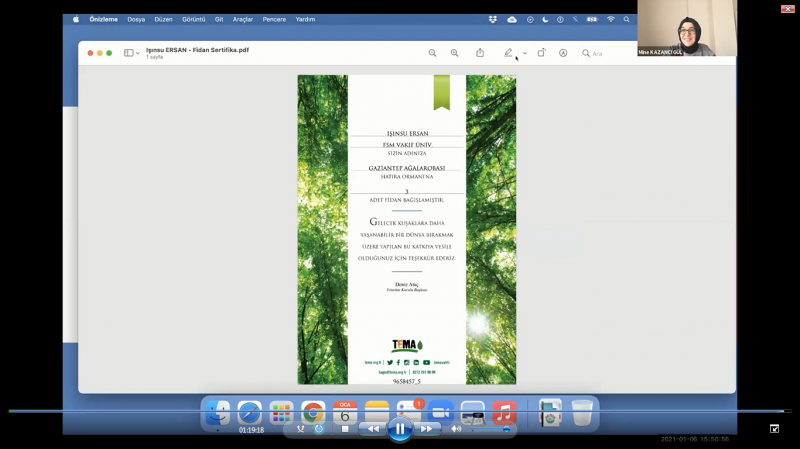The height and width of the screenshot is (449, 800).
Task: Launch Music app from the dock
Action: 503,412
